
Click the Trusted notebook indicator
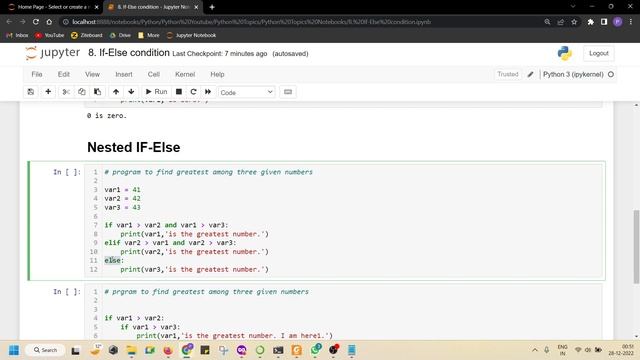(508, 74)
